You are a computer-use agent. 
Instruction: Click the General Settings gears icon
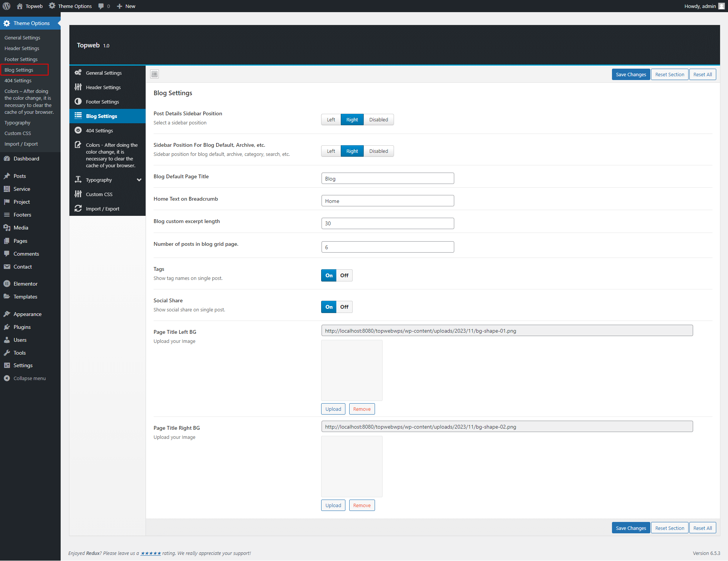pos(78,72)
